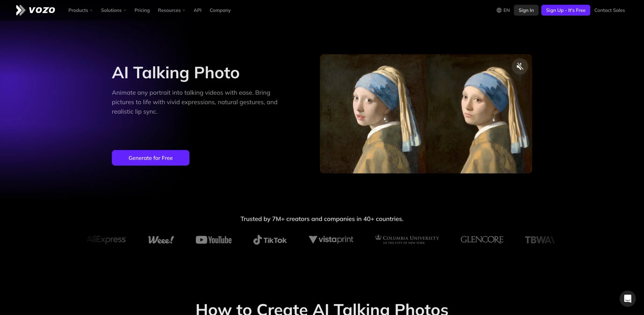
Task: Click the talking portrait demo video
Action: click(426, 114)
